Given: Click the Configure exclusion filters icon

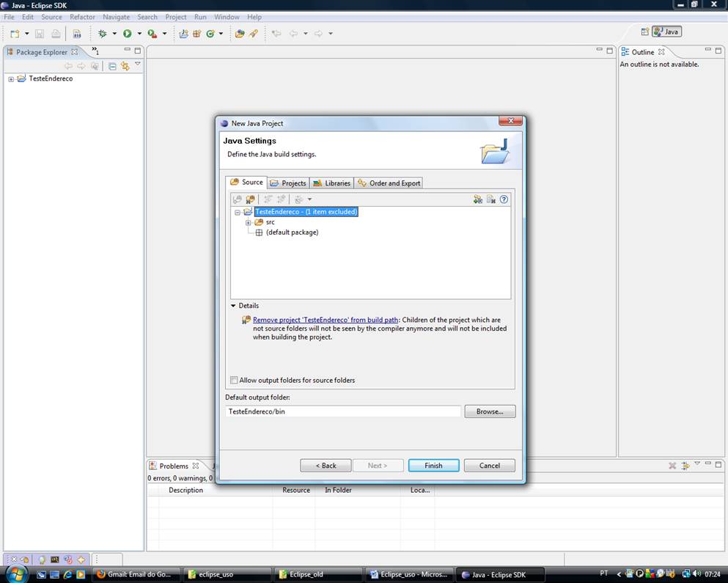Looking at the screenshot, I should [x=298, y=199].
